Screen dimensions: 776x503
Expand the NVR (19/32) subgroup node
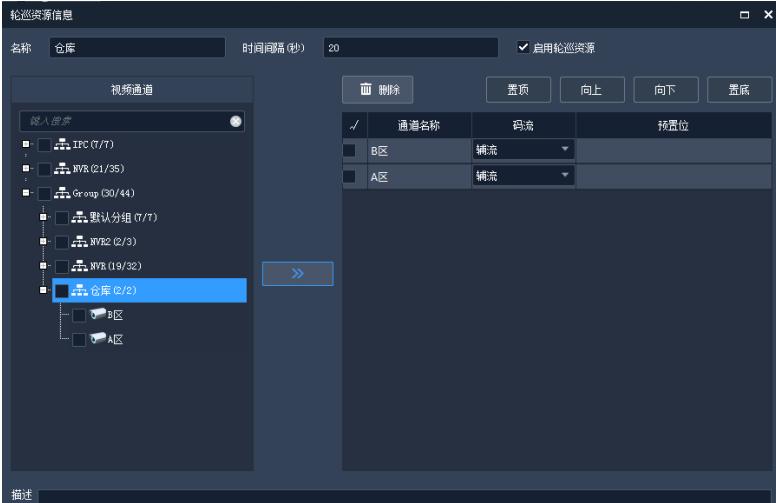click(43, 266)
